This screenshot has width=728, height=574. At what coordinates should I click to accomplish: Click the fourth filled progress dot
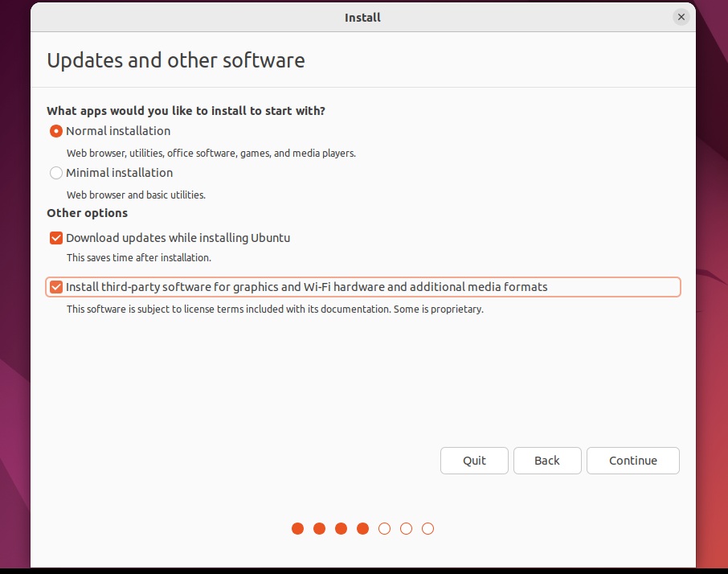coord(362,528)
